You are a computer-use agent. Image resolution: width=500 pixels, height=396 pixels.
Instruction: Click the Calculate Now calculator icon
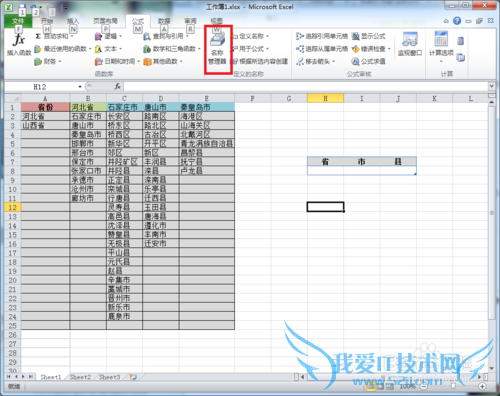click(x=461, y=41)
